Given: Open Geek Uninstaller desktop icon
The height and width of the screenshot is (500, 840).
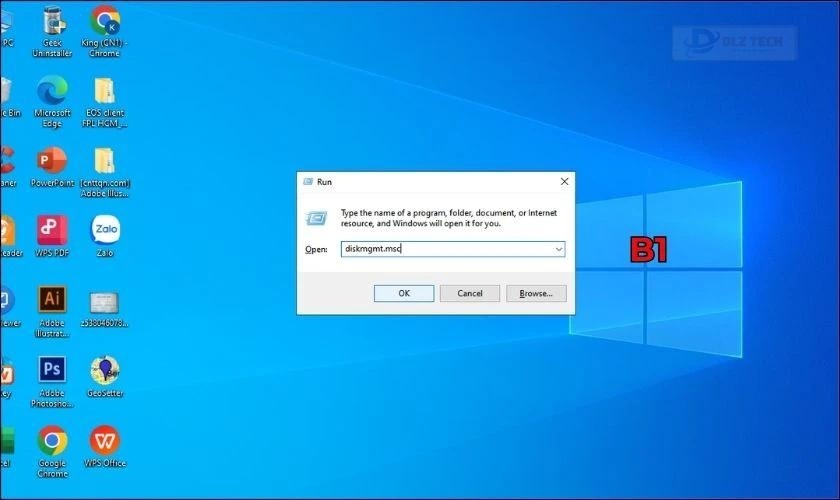Looking at the screenshot, I should pos(52,32).
